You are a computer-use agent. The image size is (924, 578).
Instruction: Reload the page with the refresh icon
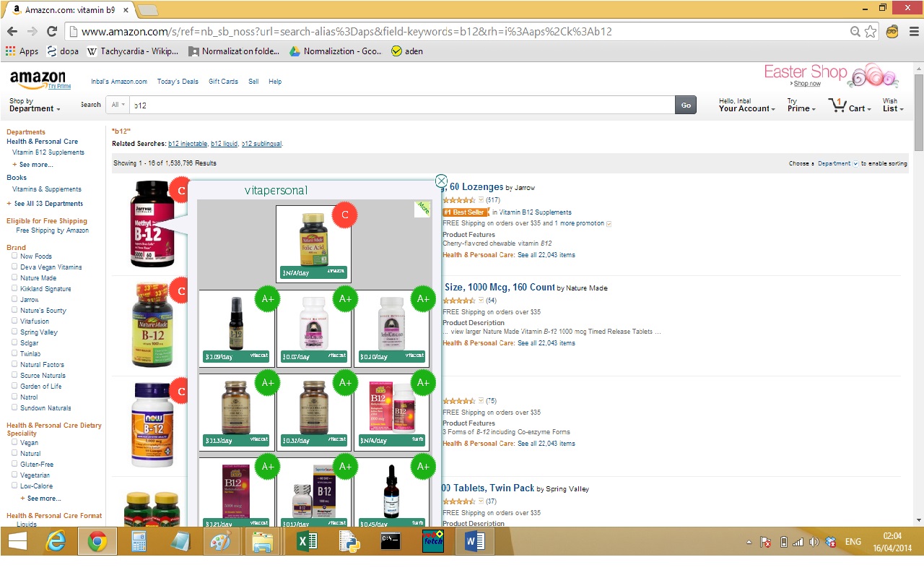52,31
